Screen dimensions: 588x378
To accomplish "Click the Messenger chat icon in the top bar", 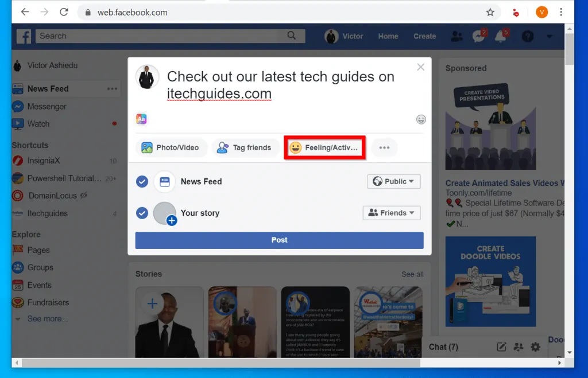I will [x=478, y=36].
